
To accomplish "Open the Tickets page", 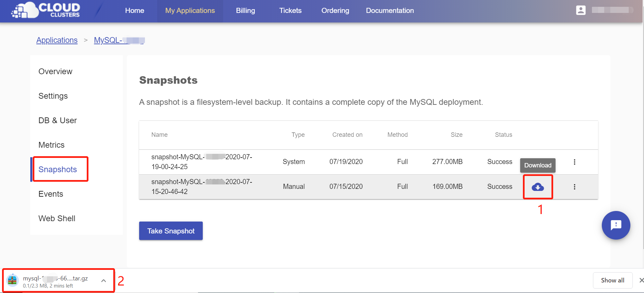I will pyautogui.click(x=290, y=11).
